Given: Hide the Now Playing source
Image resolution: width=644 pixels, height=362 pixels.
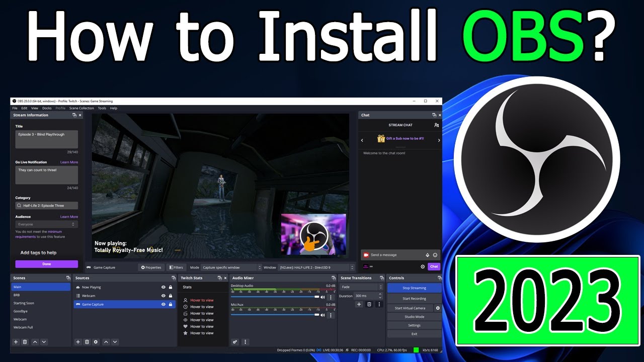Looking at the screenshot, I should (163, 287).
